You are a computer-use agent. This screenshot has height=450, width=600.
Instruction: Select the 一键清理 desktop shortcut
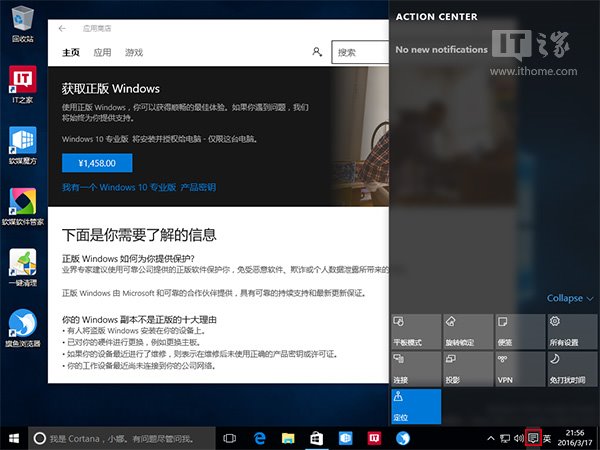click(23, 267)
